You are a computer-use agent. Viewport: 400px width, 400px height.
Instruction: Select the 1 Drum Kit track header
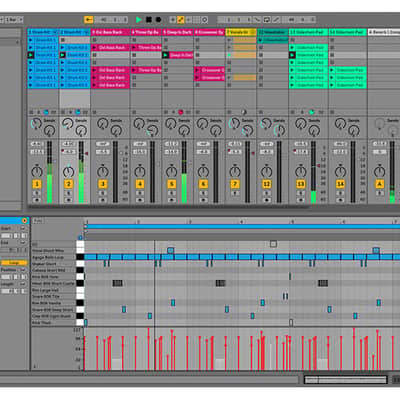coord(43,32)
